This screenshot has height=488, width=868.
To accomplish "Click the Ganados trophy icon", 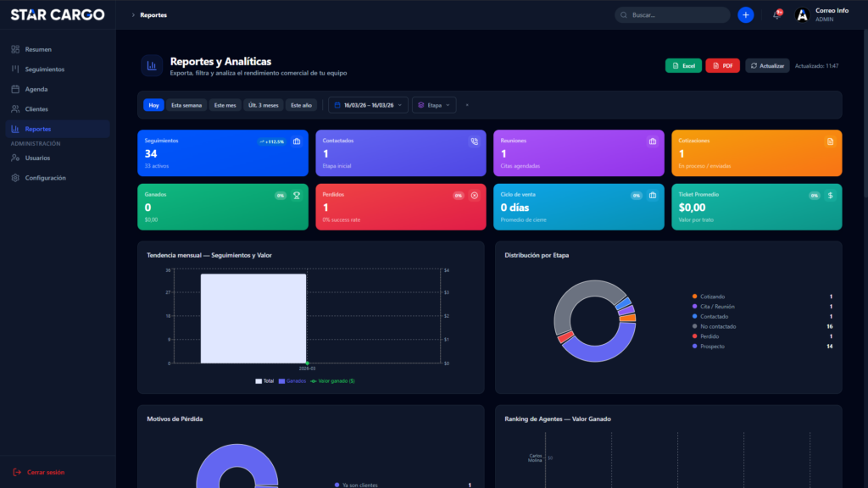I will tap(297, 196).
